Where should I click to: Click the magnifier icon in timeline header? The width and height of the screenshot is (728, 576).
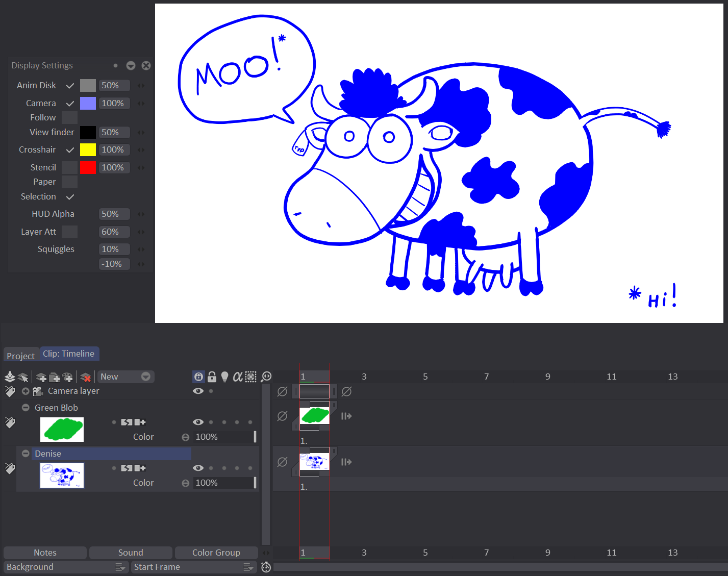click(x=266, y=377)
